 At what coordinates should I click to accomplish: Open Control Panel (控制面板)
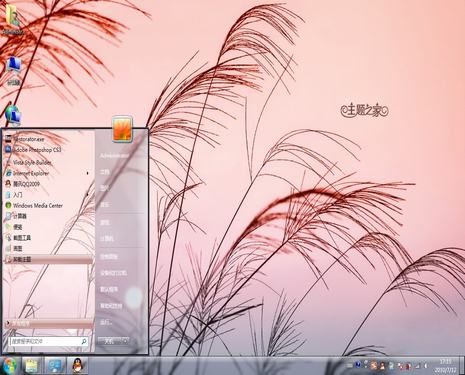point(109,257)
